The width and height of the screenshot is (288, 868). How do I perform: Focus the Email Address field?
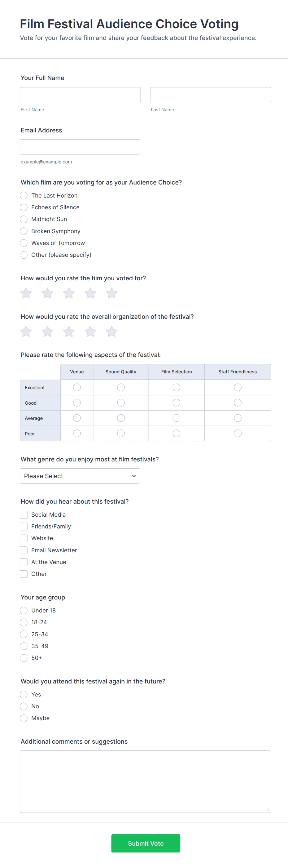(80, 147)
